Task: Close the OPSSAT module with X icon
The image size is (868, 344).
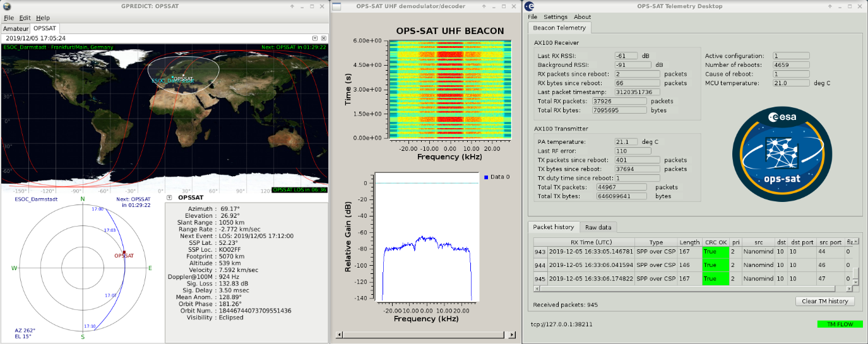Action: (323, 39)
